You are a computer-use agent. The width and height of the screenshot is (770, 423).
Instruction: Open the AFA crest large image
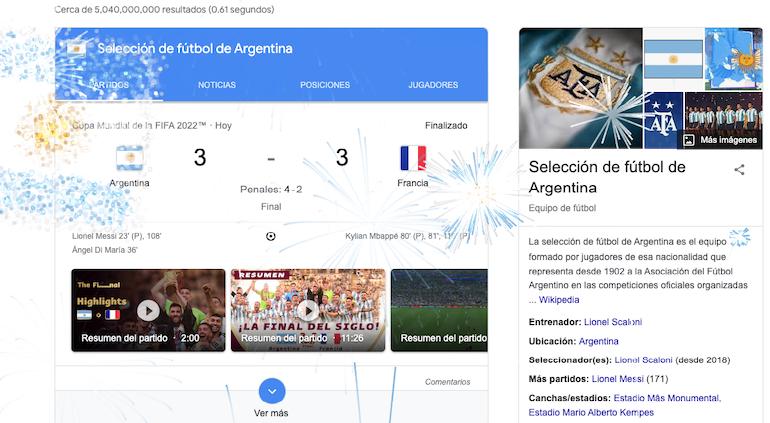580,88
